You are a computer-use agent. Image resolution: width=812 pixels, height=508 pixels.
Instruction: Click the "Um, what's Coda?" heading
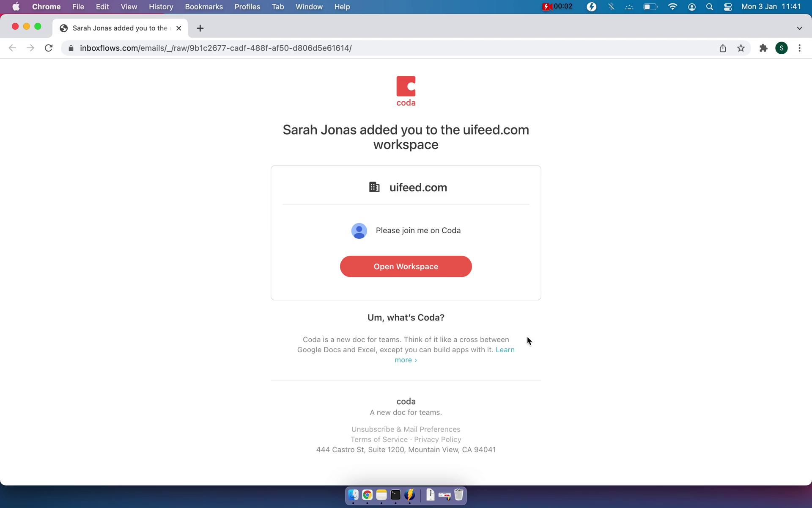(x=406, y=317)
